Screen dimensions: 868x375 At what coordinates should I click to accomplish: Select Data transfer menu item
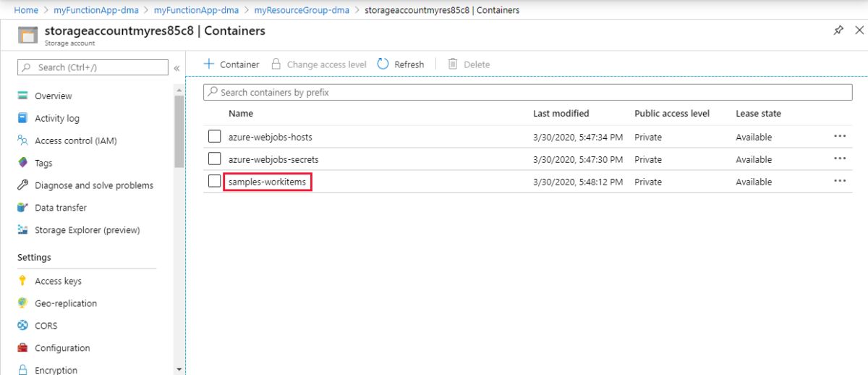tap(61, 208)
